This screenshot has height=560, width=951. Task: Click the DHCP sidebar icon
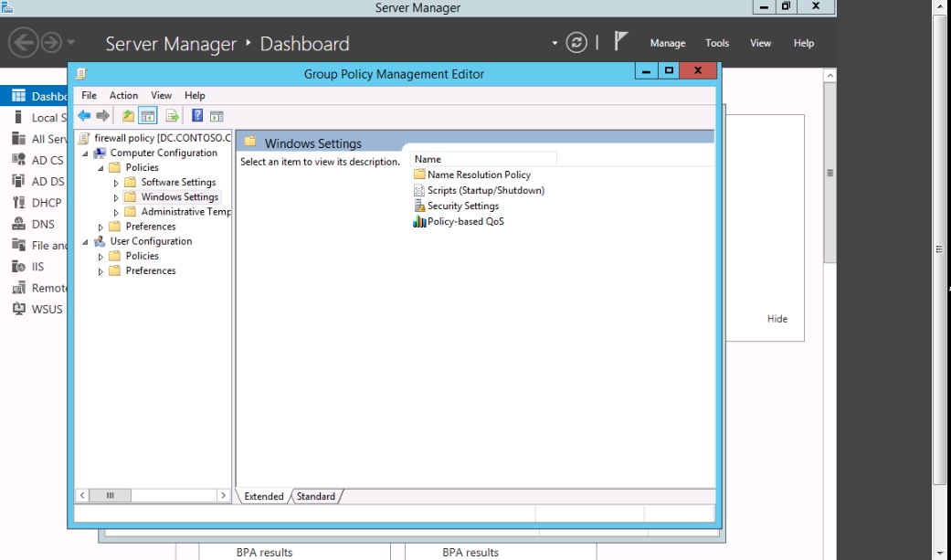pyautogui.click(x=19, y=203)
